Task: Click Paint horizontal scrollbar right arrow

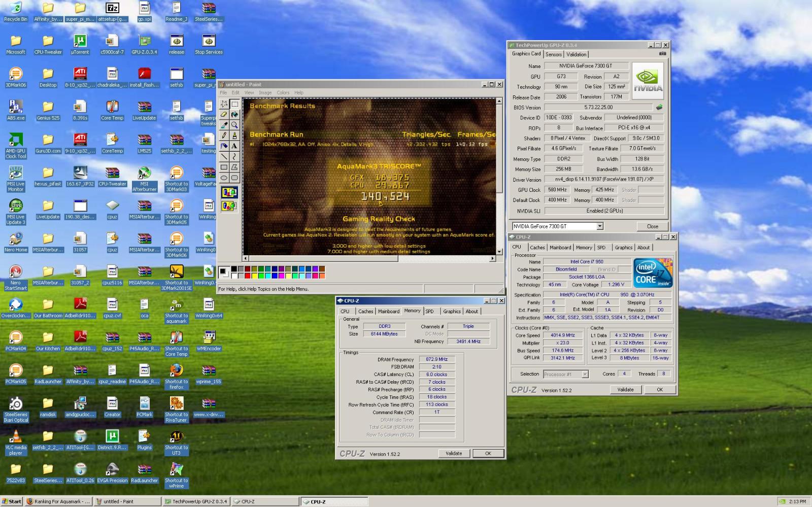Action: [492, 259]
